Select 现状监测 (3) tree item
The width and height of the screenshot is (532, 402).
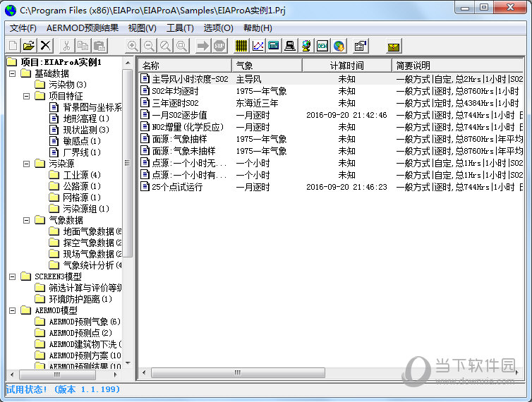coord(86,130)
